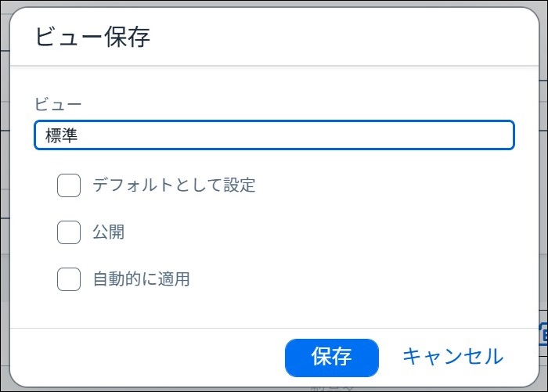Click empty space beneath 自動的に適用 option
Screen dimensions: 548x392
click(274, 309)
